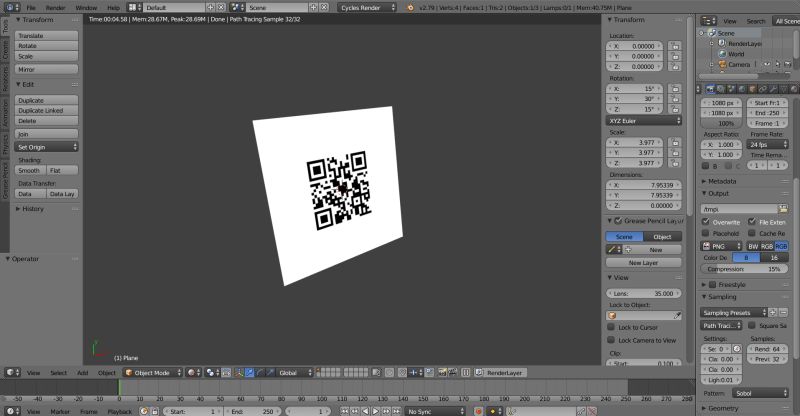Viewport: 800px width, 416px height.
Task: Toggle the Grease Pencil Layers checkbox
Action: tap(618, 221)
